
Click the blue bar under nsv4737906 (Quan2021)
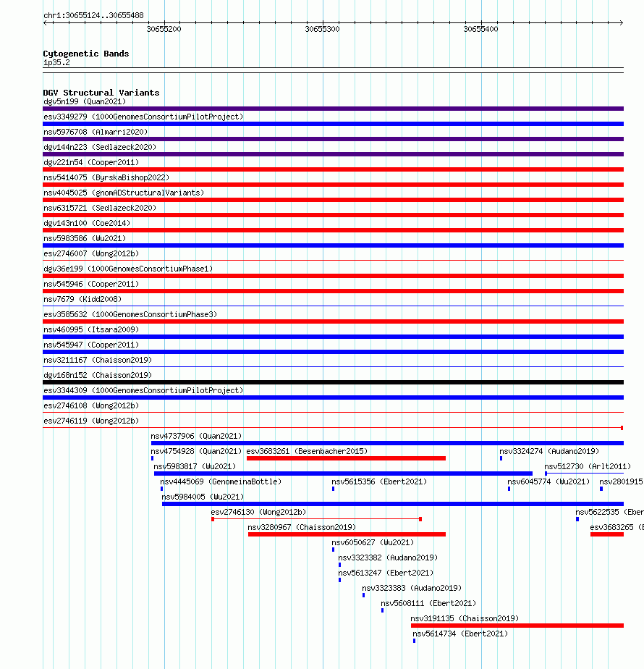(x=388, y=443)
